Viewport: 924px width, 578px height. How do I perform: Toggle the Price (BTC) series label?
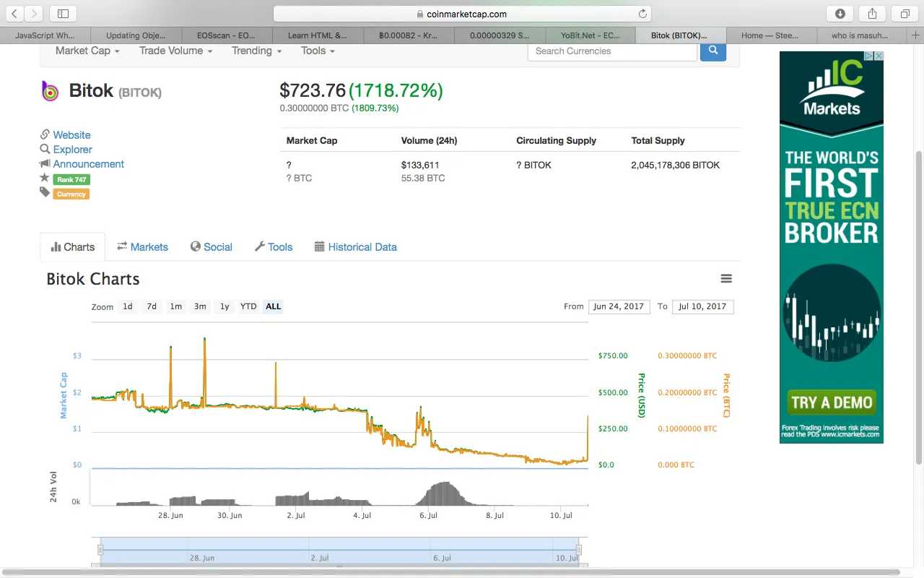pyautogui.click(x=727, y=395)
